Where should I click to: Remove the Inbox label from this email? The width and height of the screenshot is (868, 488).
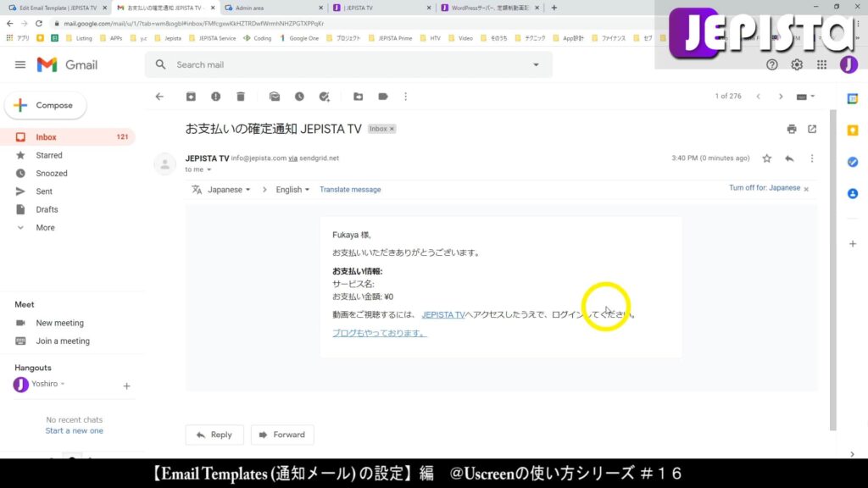[392, 129]
